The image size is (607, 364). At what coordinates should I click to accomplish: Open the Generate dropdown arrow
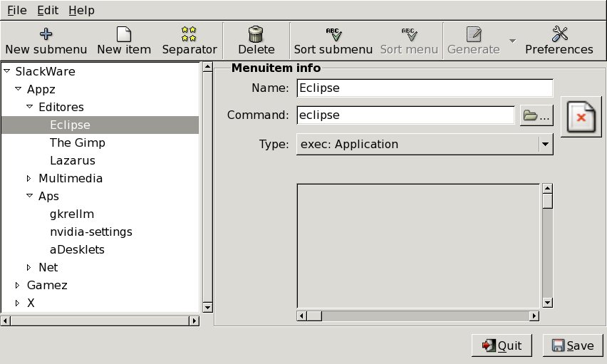512,41
